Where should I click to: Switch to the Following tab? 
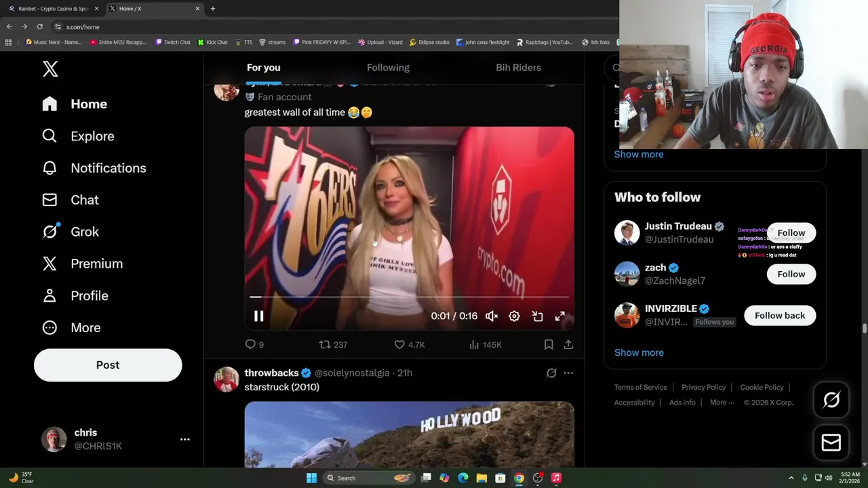388,67
